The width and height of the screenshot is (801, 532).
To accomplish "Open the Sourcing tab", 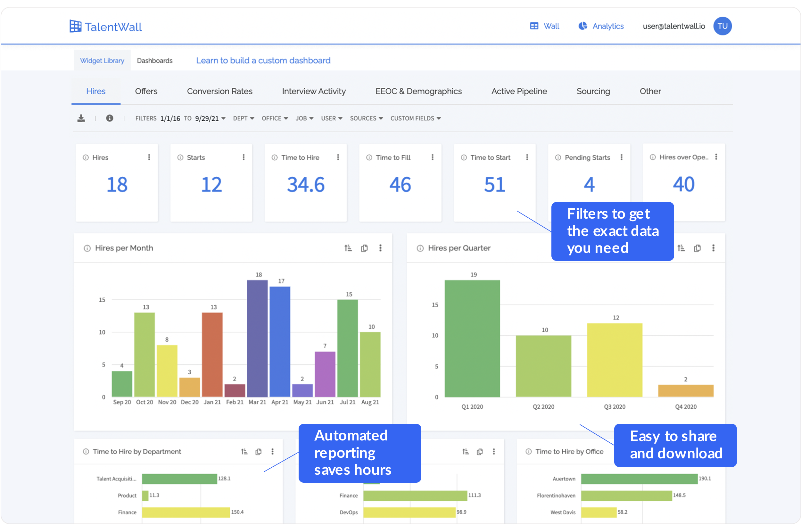I will click(593, 91).
